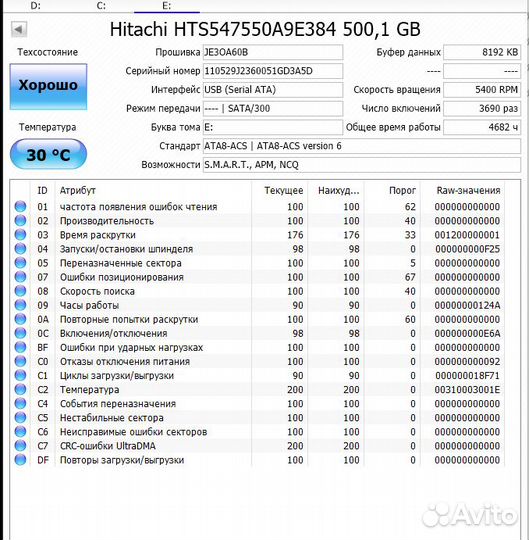Click the serial number field 110529J2360051GD3A5D
This screenshot has width=529, height=540.
click(273, 71)
